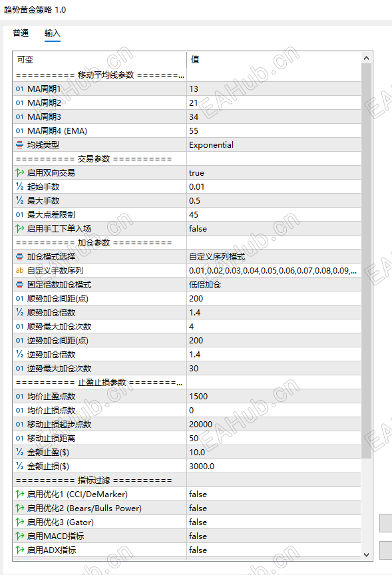392x575 pixels.
Task: Click scrollbar down arrow
Action: click(x=366, y=555)
